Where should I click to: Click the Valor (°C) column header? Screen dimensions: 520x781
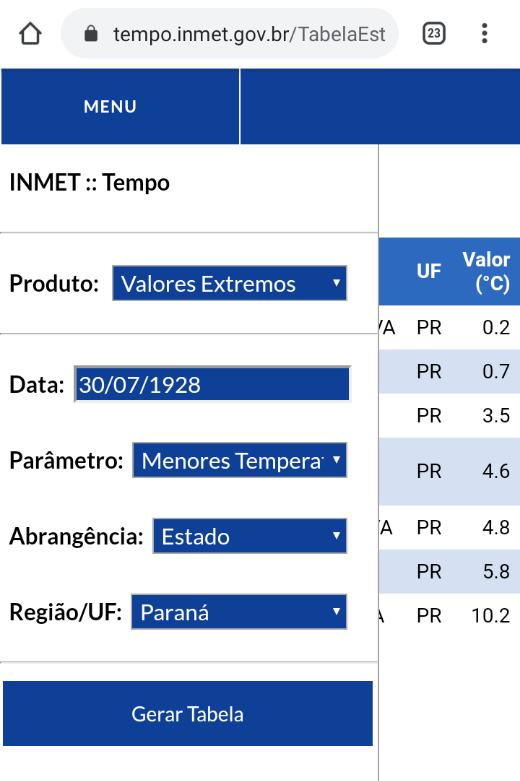[486, 271]
